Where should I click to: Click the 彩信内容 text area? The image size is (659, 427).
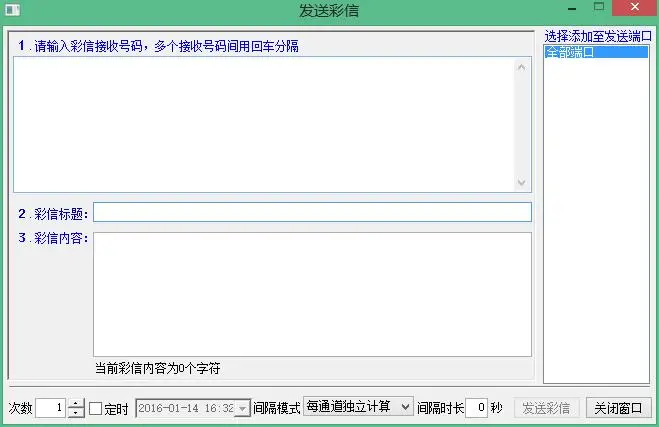[312, 294]
